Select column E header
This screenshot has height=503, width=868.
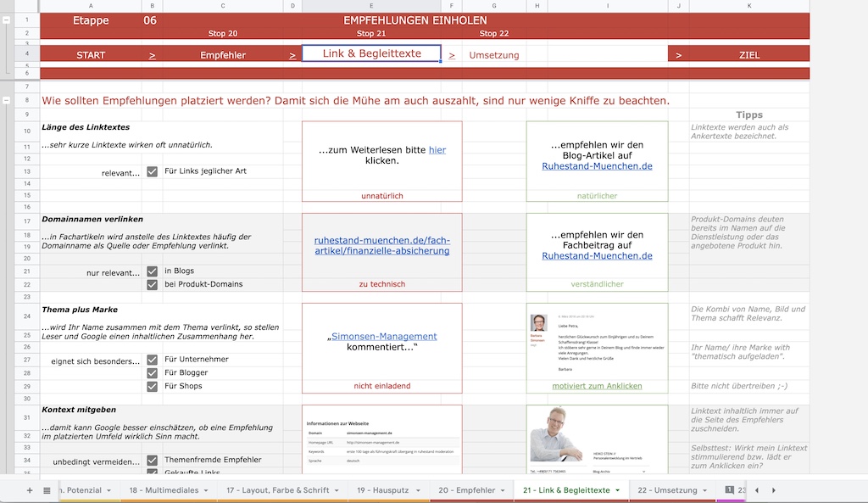(x=371, y=6)
